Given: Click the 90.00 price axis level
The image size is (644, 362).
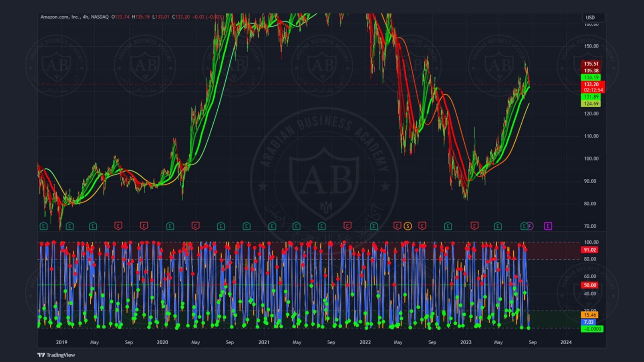Looking at the screenshot, I should [590, 181].
